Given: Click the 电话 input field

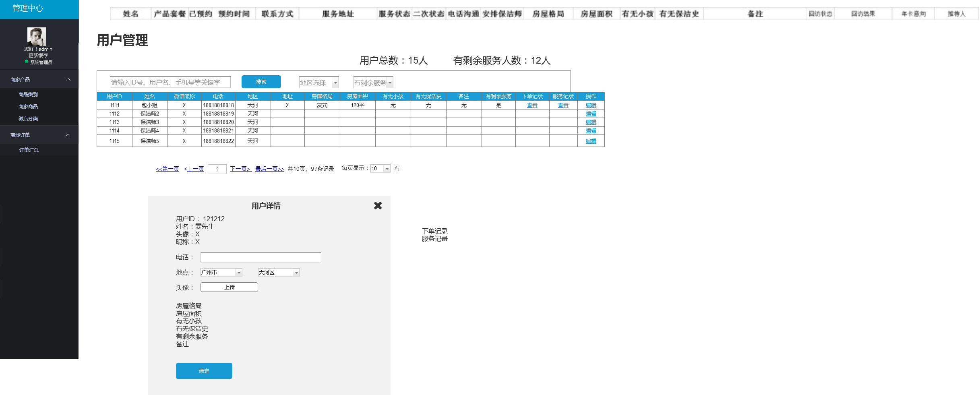Looking at the screenshot, I should pyautogui.click(x=261, y=257).
